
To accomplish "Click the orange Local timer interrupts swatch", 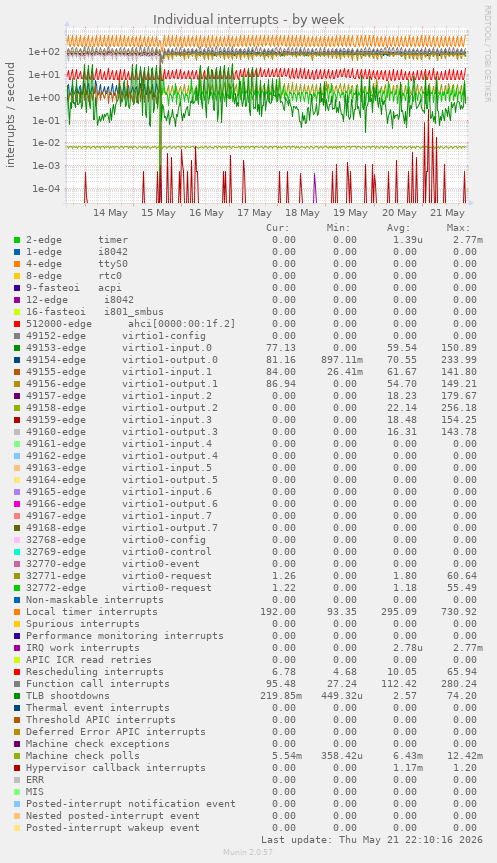I will coord(17,612).
